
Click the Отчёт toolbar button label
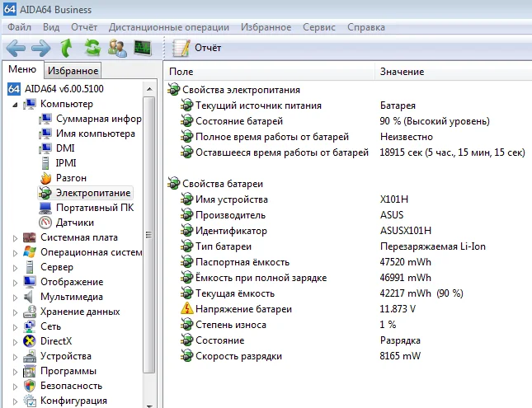point(208,48)
